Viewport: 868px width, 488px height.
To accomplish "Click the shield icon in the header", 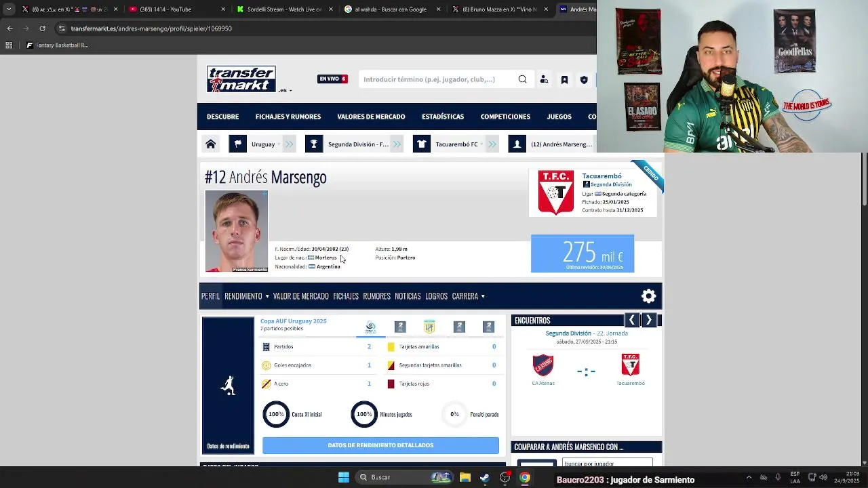I will tap(584, 79).
